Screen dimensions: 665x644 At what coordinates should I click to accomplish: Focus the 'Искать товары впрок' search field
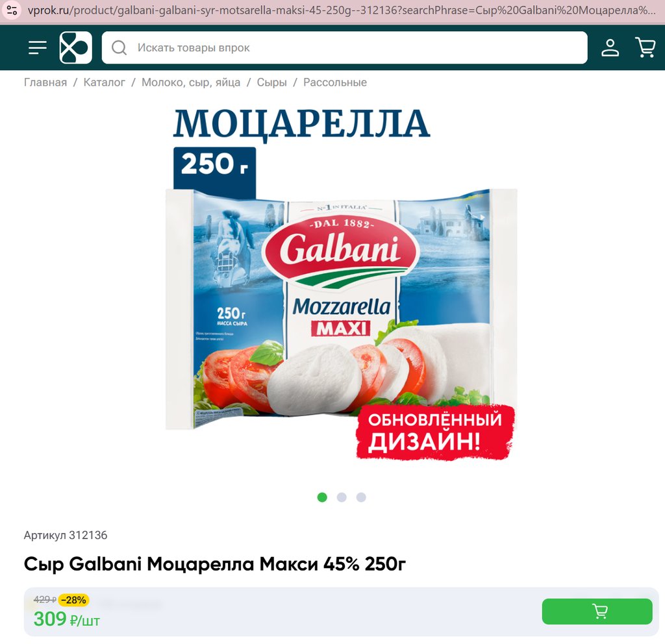pos(344,47)
